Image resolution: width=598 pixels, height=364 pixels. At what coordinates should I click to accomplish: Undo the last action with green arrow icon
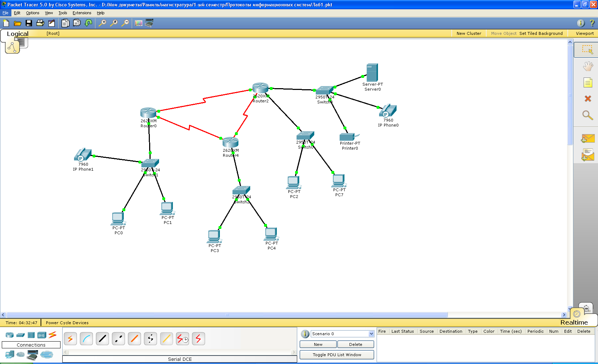pos(88,23)
